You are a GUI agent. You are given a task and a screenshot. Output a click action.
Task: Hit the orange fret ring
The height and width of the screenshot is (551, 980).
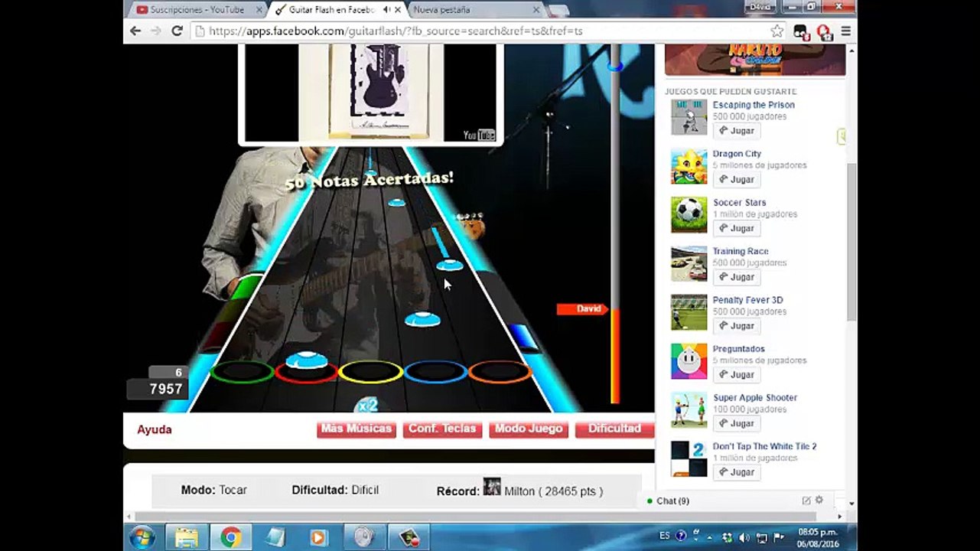click(x=500, y=372)
